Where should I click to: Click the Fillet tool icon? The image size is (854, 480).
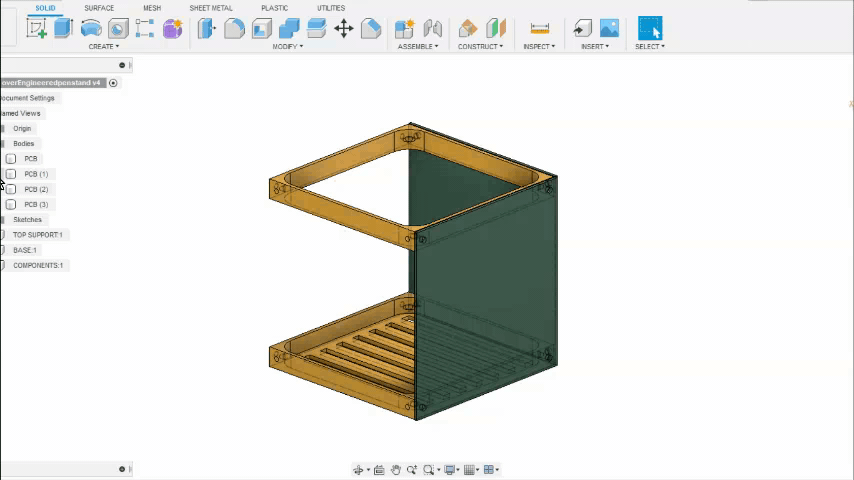pyautogui.click(x=234, y=28)
